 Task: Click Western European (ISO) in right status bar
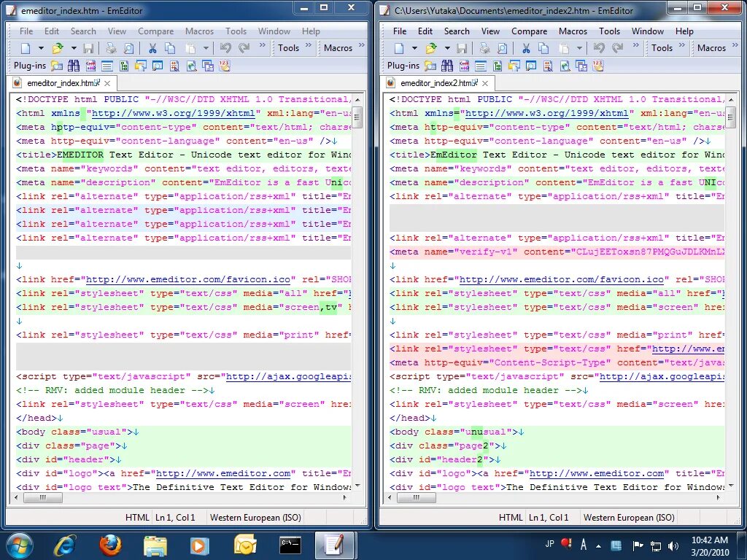pyautogui.click(x=629, y=517)
